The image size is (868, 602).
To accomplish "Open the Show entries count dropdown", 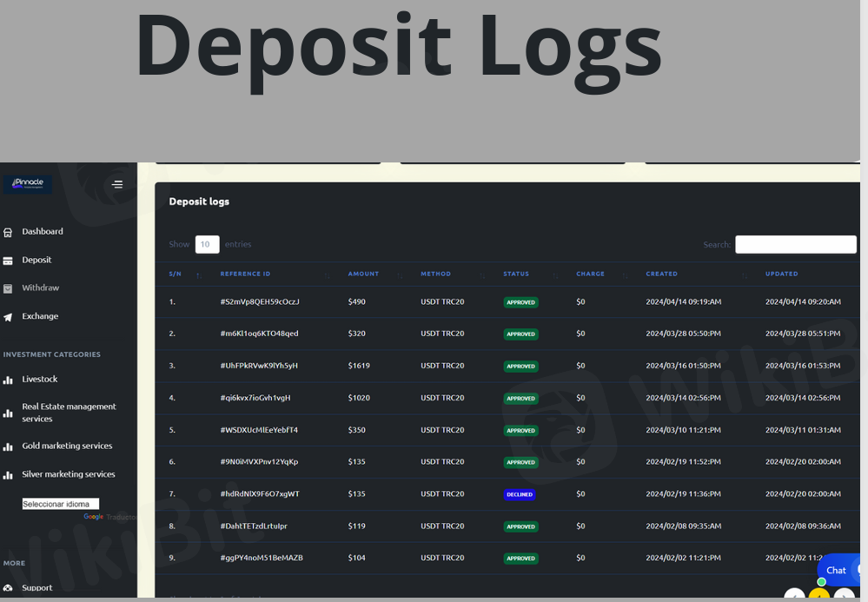I will point(207,245).
